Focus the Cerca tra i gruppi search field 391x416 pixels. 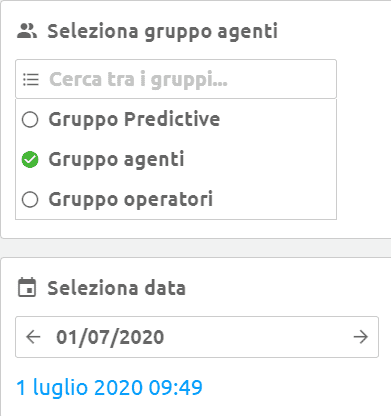(176, 79)
